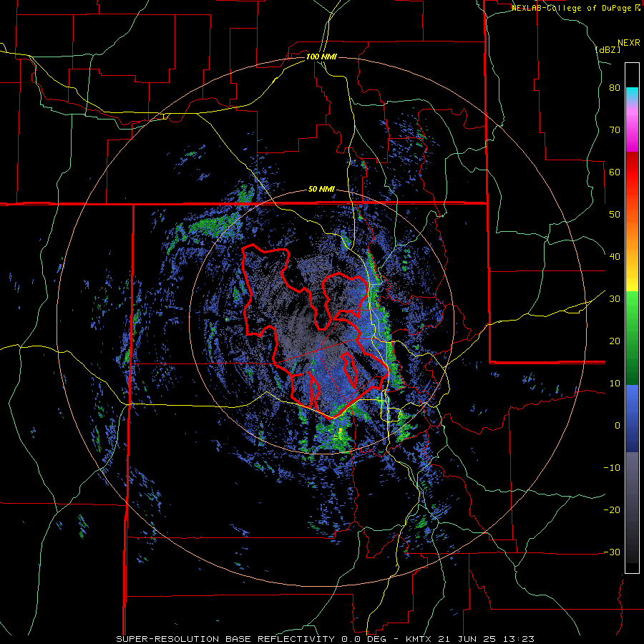Image resolution: width=644 pixels, height=644 pixels.
Task: Click the [dBZ] unit label
Action: 608,50
